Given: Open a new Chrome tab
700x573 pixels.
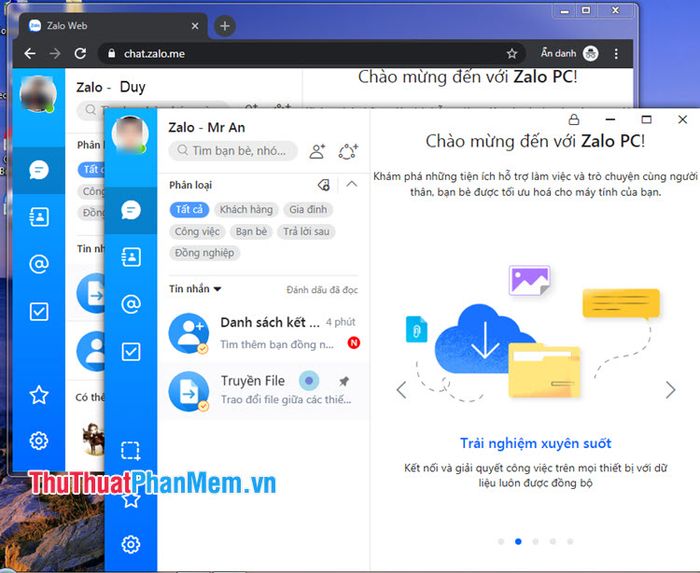Looking at the screenshot, I should [225, 26].
